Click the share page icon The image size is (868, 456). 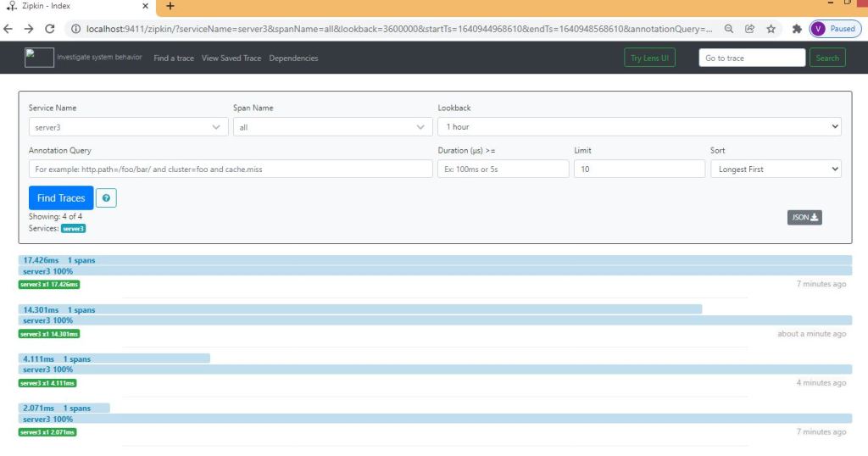pyautogui.click(x=750, y=29)
